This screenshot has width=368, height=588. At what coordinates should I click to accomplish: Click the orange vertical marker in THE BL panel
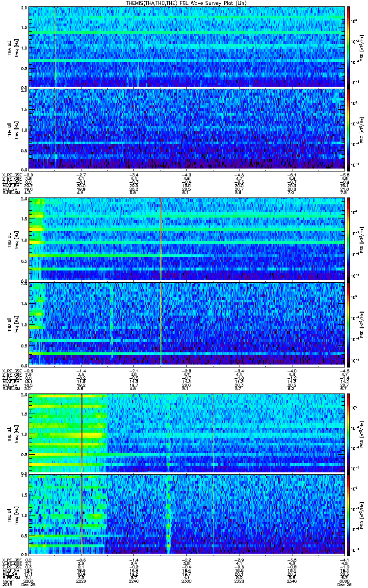coord(213,433)
